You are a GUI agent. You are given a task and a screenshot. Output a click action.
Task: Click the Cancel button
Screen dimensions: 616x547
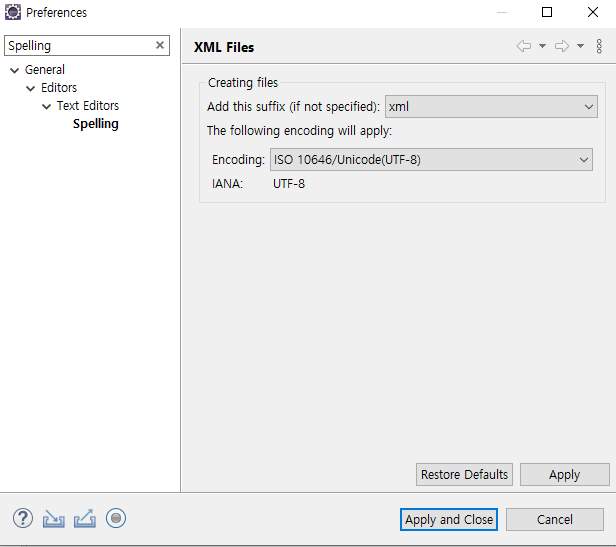[x=555, y=519]
